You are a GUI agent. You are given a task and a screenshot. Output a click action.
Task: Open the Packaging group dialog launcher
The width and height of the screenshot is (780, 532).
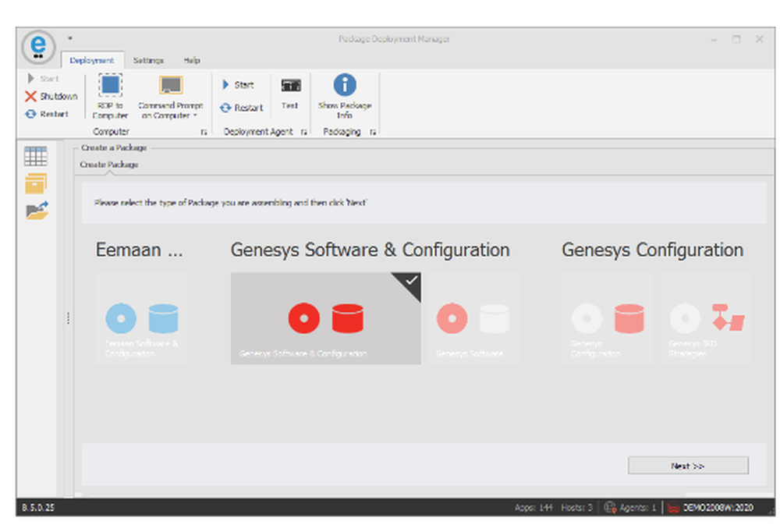[x=371, y=130]
